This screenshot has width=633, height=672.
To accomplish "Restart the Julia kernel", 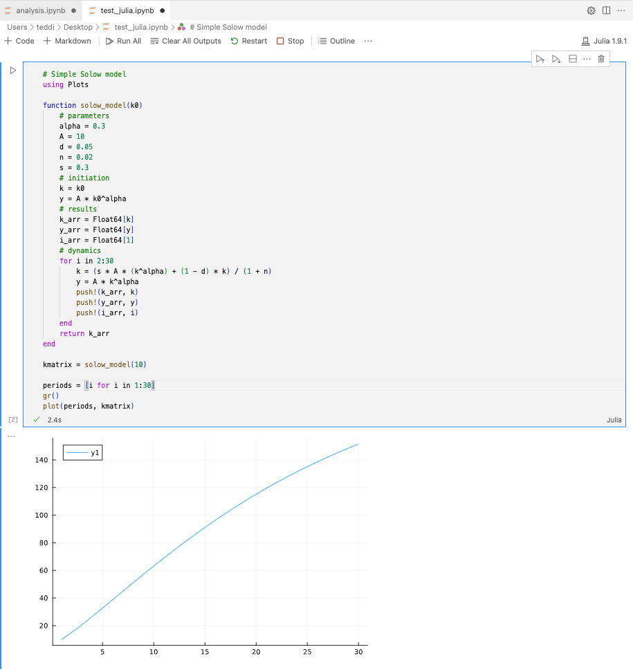I will [x=249, y=41].
